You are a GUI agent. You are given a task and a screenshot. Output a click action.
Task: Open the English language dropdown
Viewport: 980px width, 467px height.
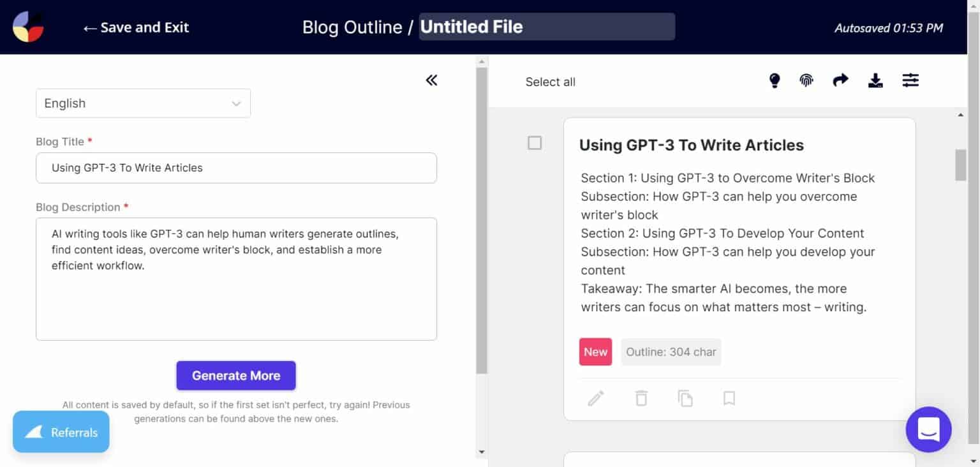click(143, 103)
